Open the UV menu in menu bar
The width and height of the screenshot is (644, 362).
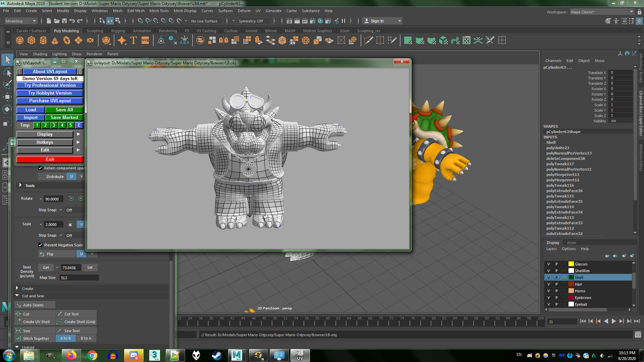pyautogui.click(x=258, y=11)
